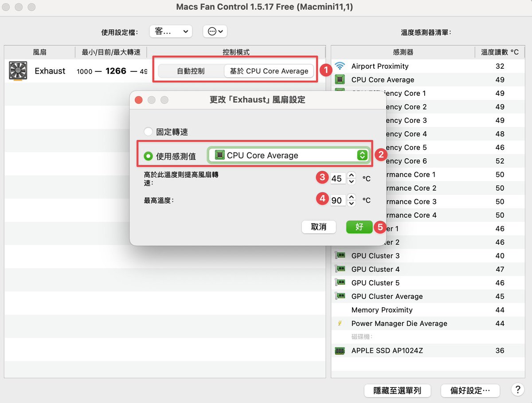Select the 使用感測值 radio button
Screen dimensions: 532x403
pos(149,156)
